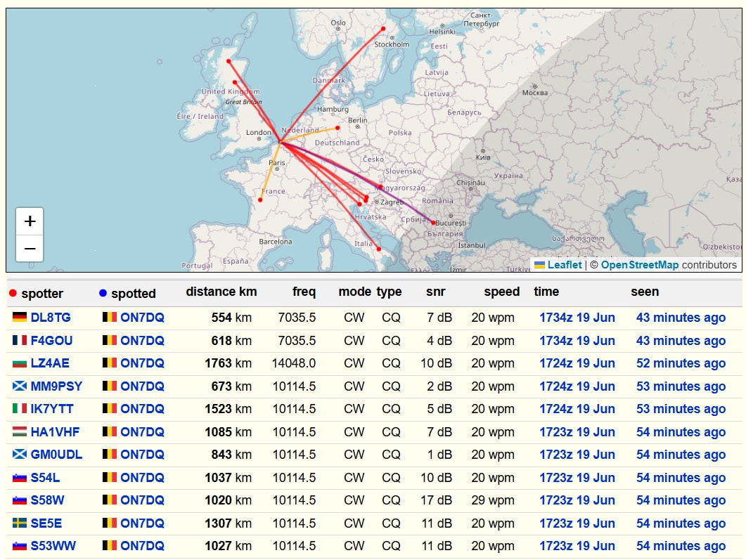Screen dimensions: 746x560
Task: Click the French flag beside F4GOU
Action: [20, 340]
